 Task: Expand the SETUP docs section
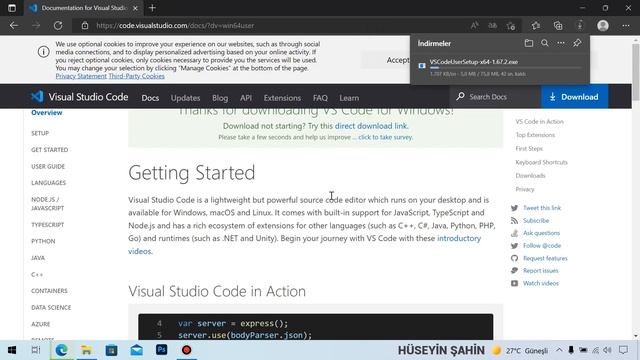tap(40, 133)
